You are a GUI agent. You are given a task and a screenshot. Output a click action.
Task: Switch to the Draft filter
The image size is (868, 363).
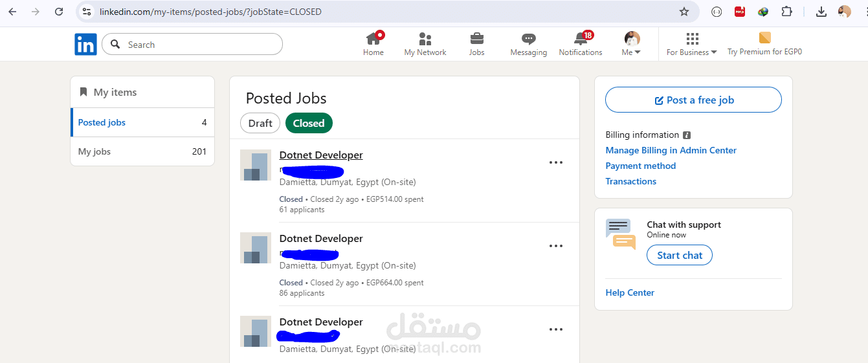pos(260,123)
